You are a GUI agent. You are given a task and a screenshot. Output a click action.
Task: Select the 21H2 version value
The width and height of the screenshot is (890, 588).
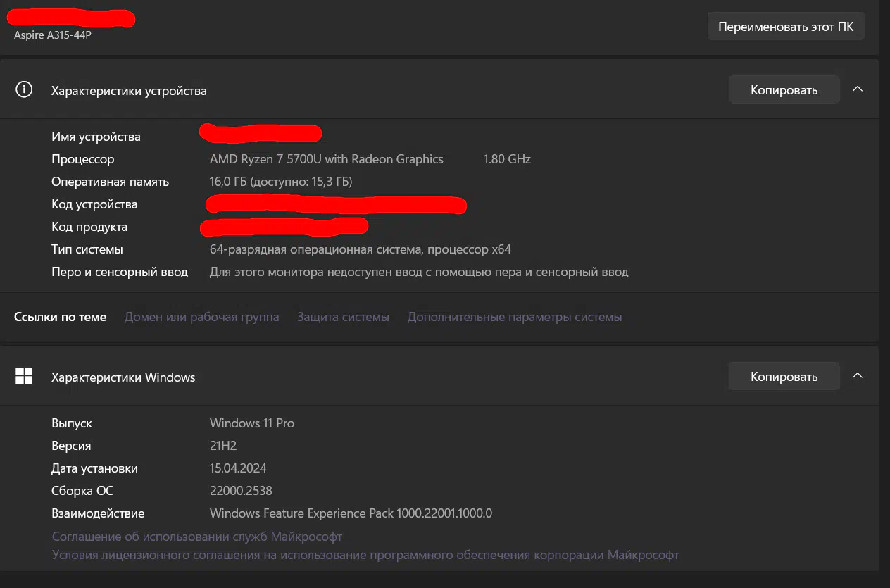point(225,446)
